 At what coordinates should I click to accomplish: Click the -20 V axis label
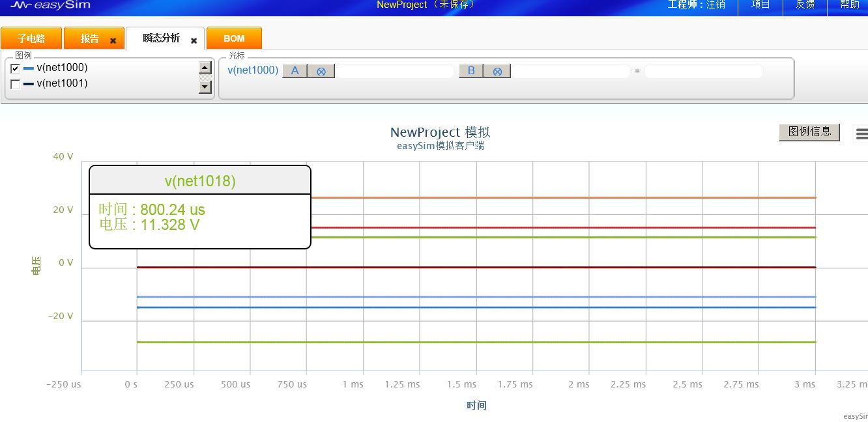click(x=60, y=316)
